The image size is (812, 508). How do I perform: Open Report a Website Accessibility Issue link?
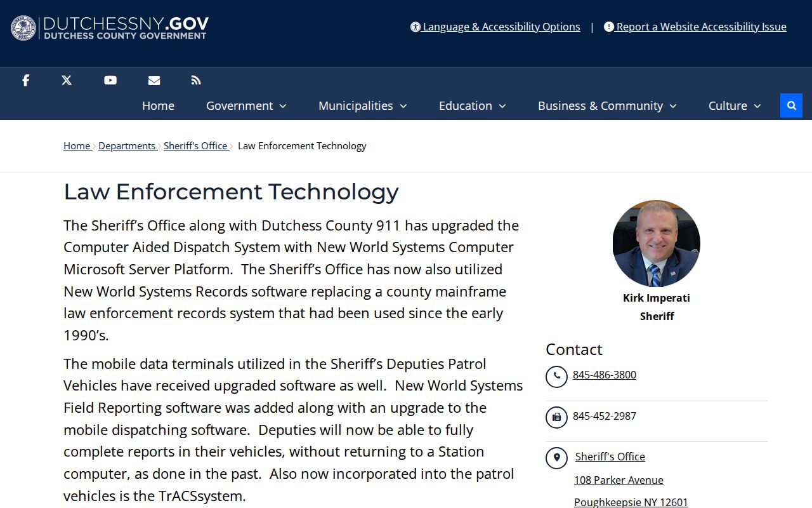(701, 27)
